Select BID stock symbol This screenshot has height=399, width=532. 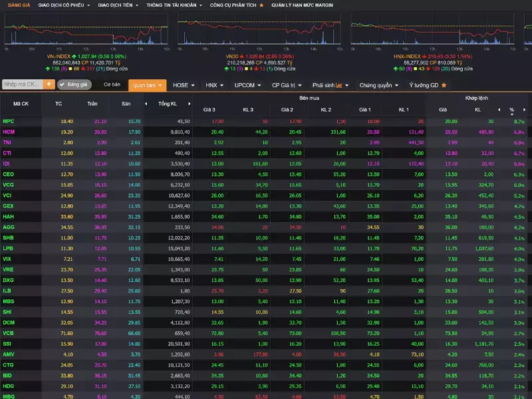coord(7,376)
